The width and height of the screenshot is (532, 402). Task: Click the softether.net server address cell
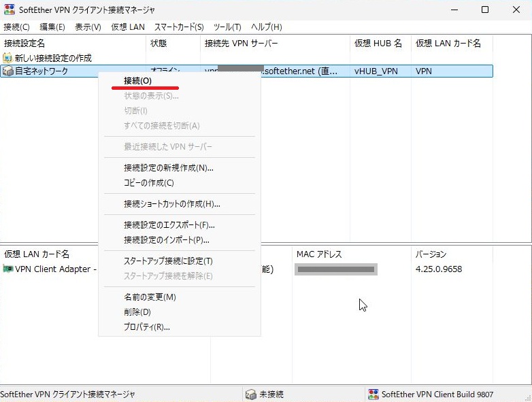(271, 71)
